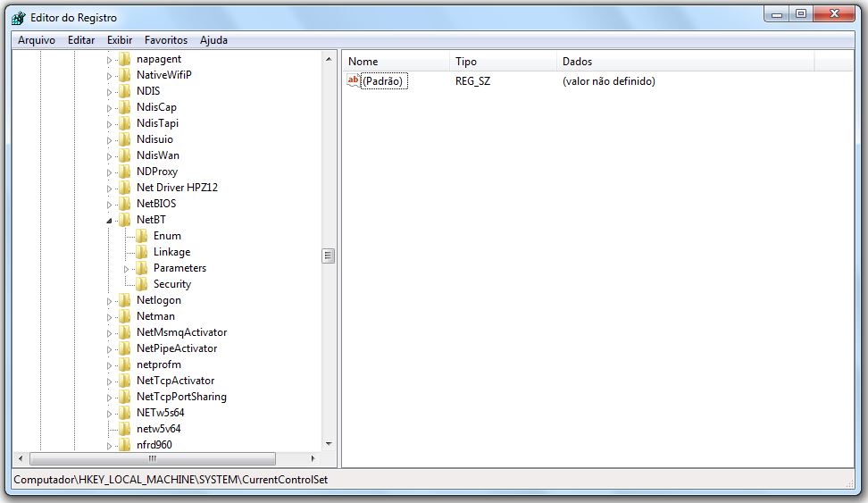
Task: Collapse the NetBT tree node
Action: click(110, 220)
